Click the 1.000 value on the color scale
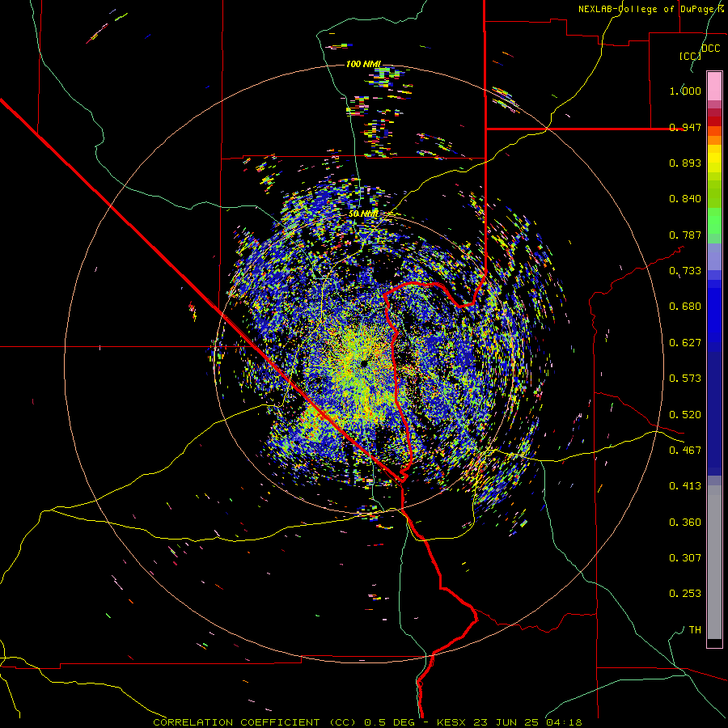Viewport: 728px width, 728px height. pyautogui.click(x=685, y=91)
